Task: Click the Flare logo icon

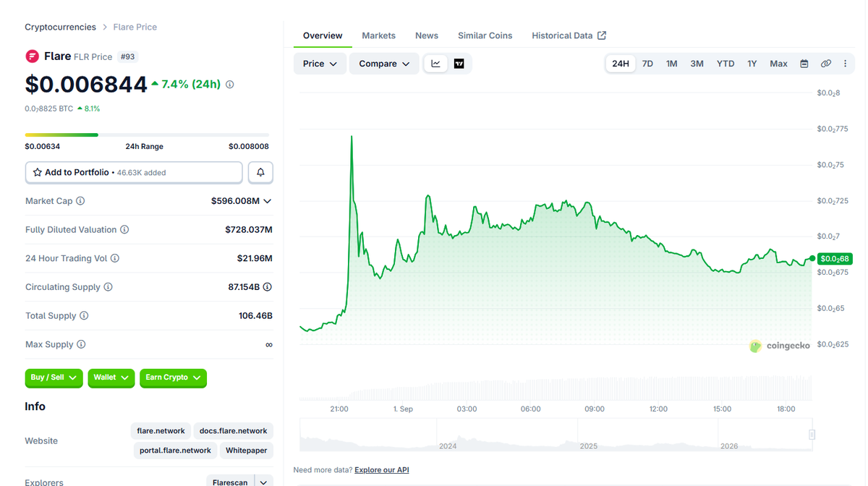Action: [x=32, y=56]
